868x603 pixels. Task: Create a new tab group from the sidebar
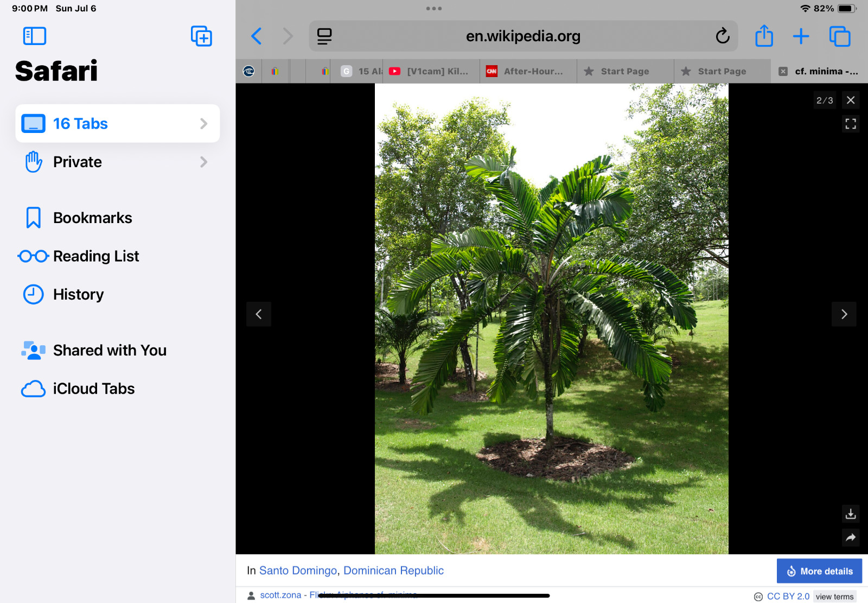[201, 36]
